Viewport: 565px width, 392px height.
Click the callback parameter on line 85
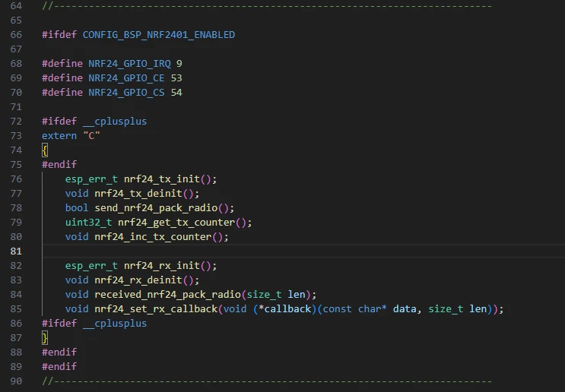(287, 309)
